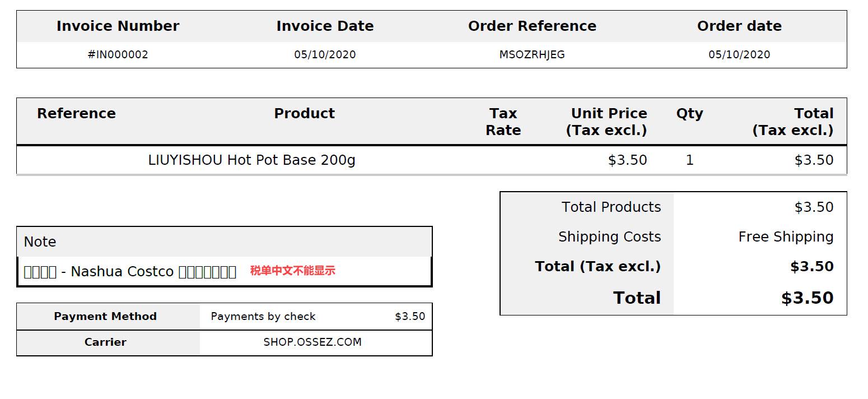868x399 pixels.
Task: Click Payments by check text
Action: (x=263, y=317)
